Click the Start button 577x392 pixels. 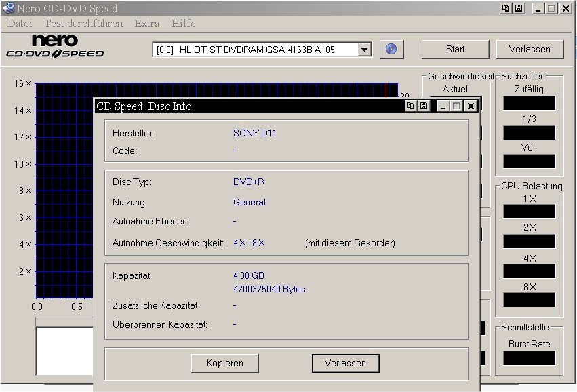pos(455,50)
